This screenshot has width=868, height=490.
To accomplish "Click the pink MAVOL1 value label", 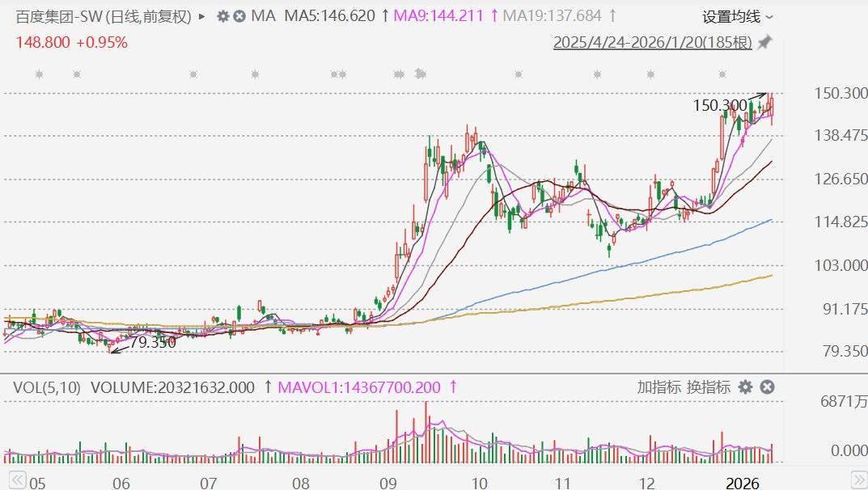I will [360, 387].
